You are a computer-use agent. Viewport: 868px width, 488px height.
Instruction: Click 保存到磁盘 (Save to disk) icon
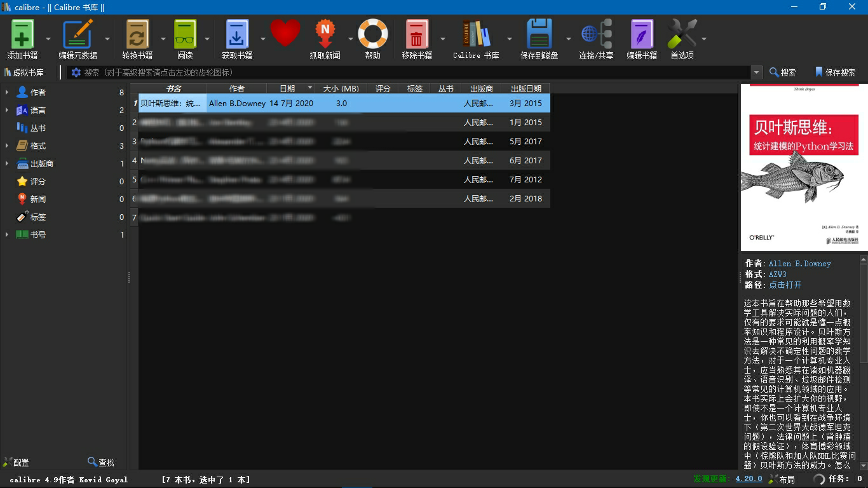(539, 35)
